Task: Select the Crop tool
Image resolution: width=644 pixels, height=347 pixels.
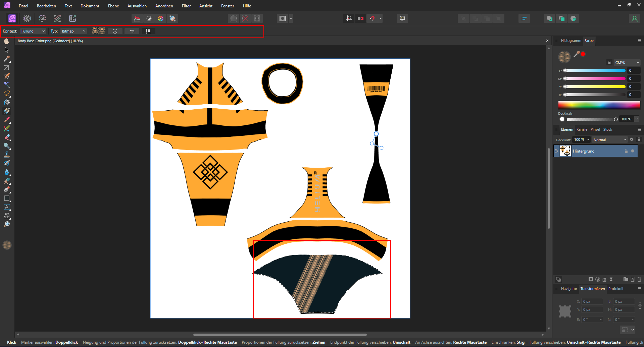Action: [x=7, y=67]
